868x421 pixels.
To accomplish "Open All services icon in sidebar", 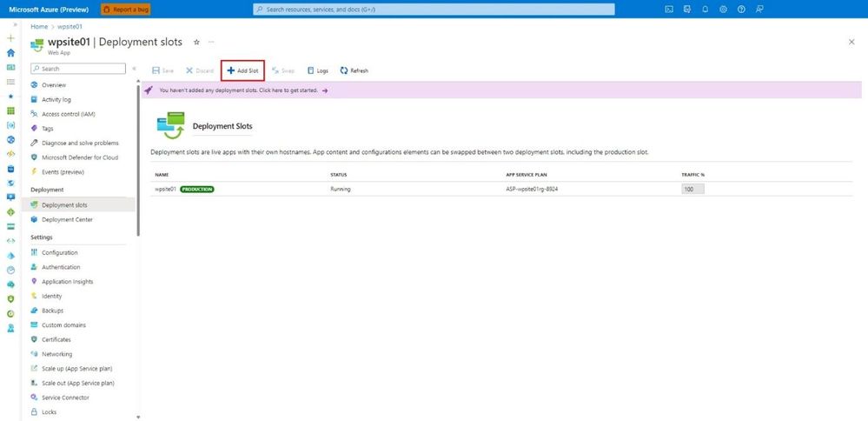I will [x=10, y=82].
